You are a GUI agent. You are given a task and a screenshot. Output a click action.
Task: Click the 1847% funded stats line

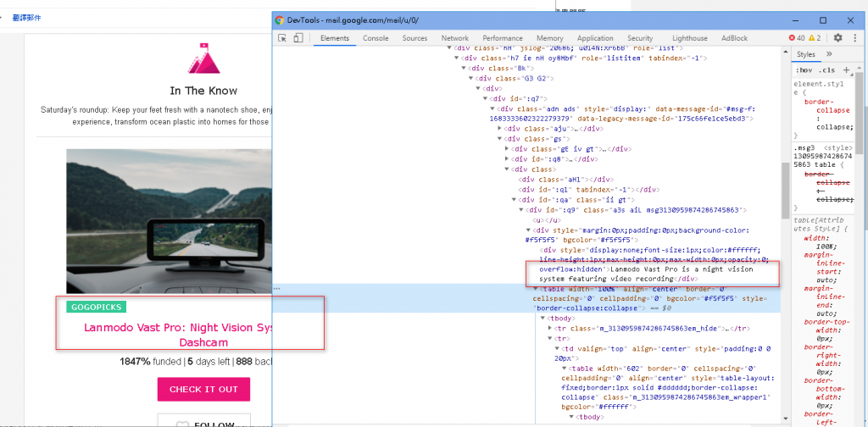197,362
